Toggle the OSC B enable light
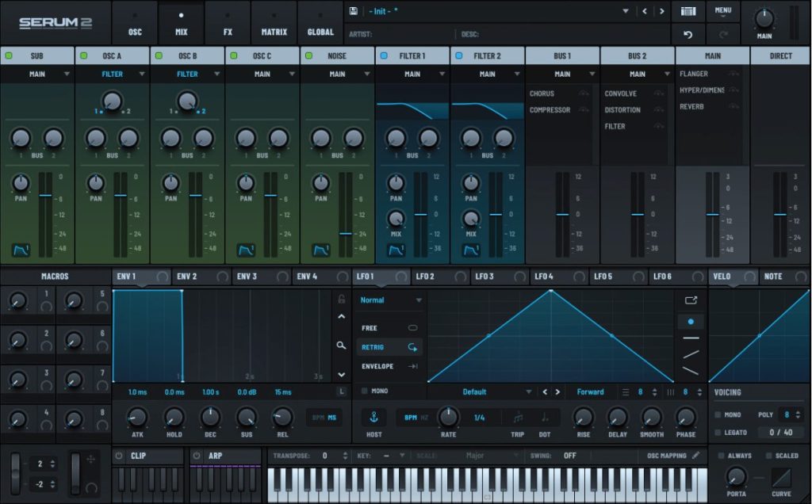Screen dimensions: 812x504 coord(159,55)
